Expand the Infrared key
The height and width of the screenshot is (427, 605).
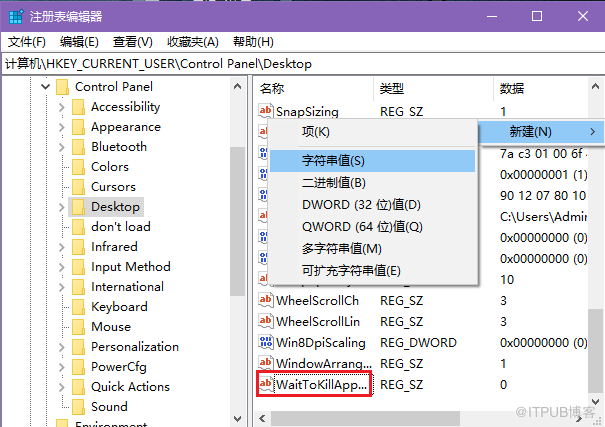pyautogui.click(x=61, y=247)
